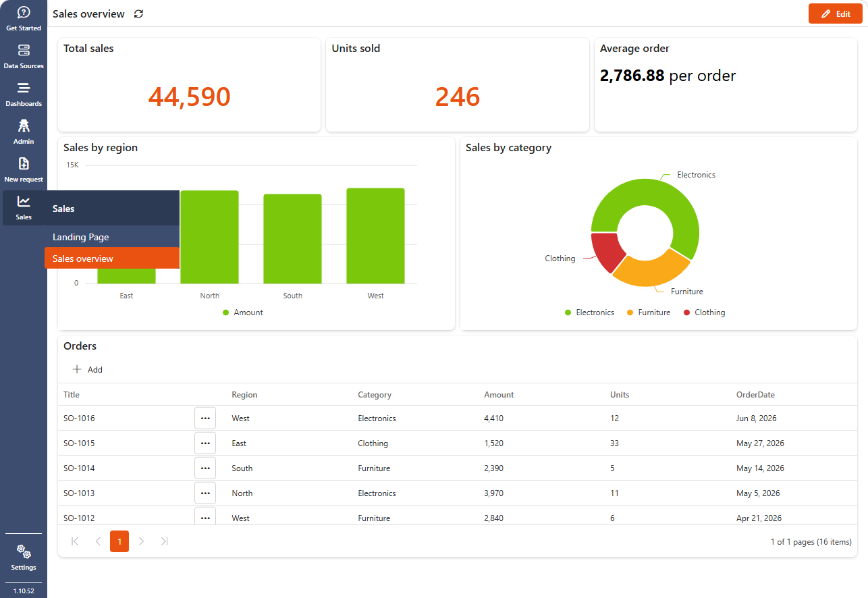Toggle the Furniture legend entry

click(649, 312)
